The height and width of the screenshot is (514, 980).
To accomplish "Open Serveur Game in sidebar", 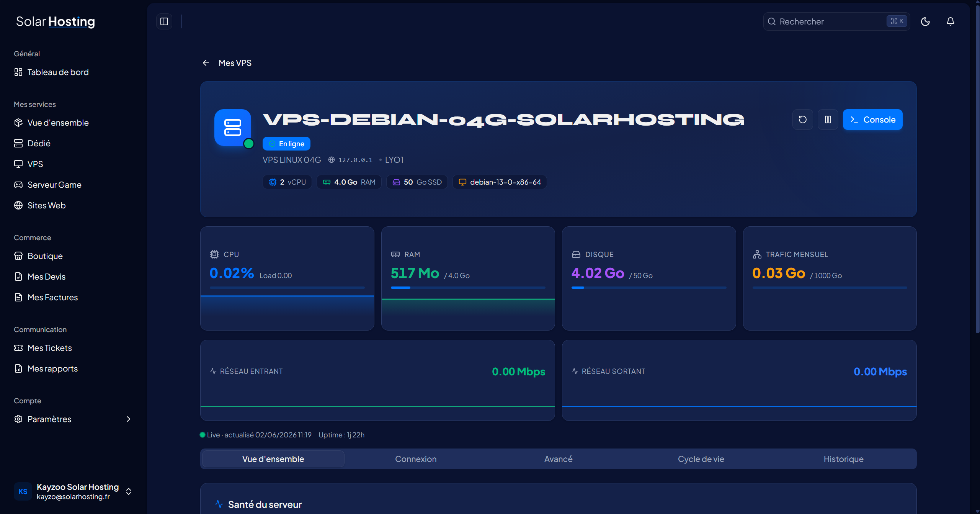I will tap(73, 185).
